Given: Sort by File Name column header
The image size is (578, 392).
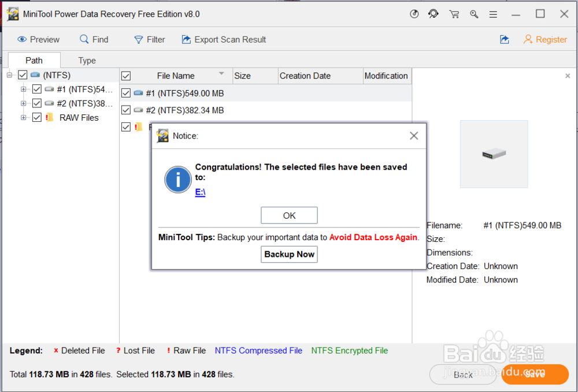Looking at the screenshot, I should (176, 76).
